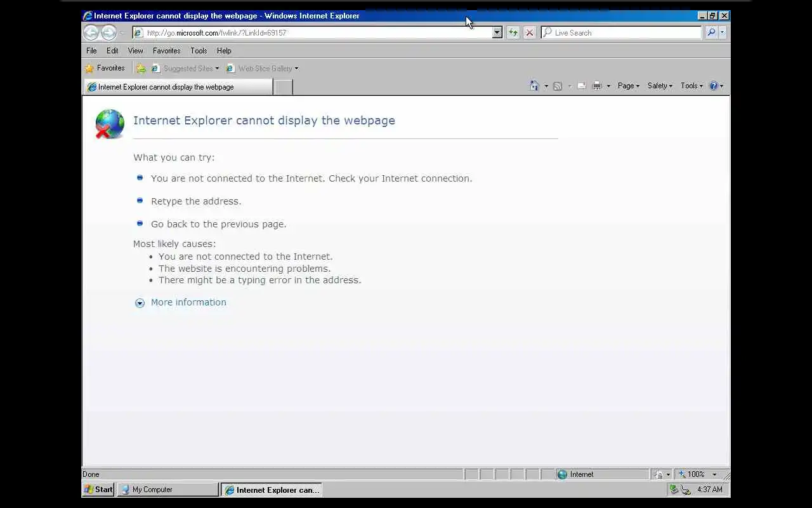Screen dimensions: 812x508
Task: Click the Live Search magnifier button
Action: [711, 32]
